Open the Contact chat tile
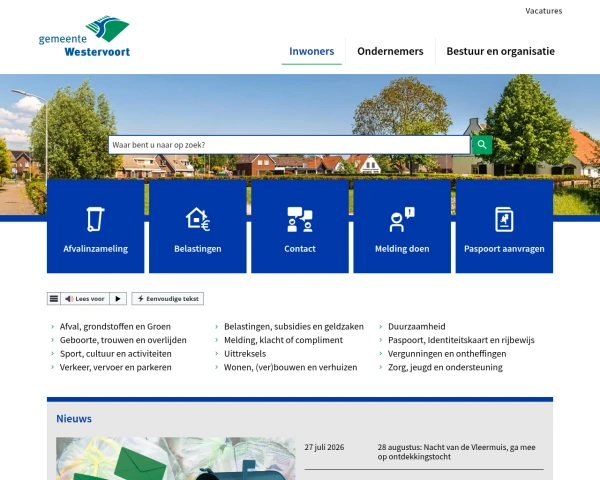The height and width of the screenshot is (480, 600). click(x=300, y=226)
